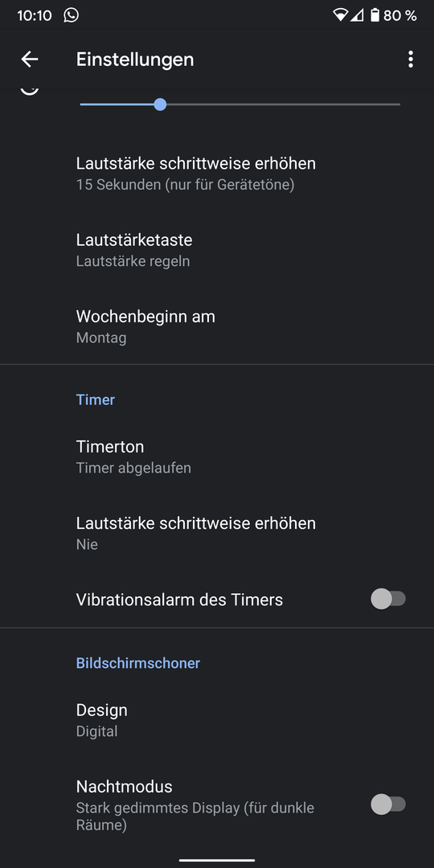
Task: Turn on the Nachtmodus switch
Action: tap(388, 805)
